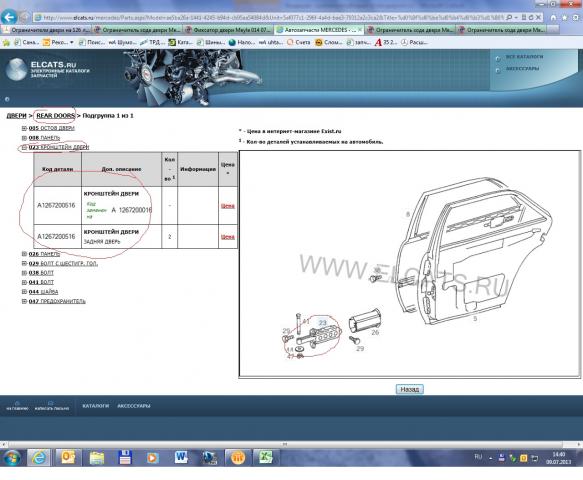Screen dimensions: 583x480
Task: Click the ELCATS.RU logo
Action: (47, 69)
